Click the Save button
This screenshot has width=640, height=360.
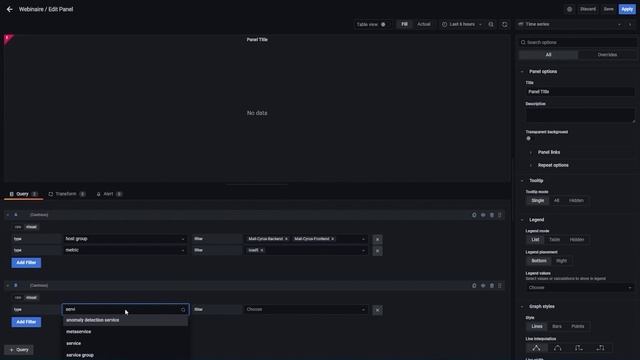coord(608,9)
